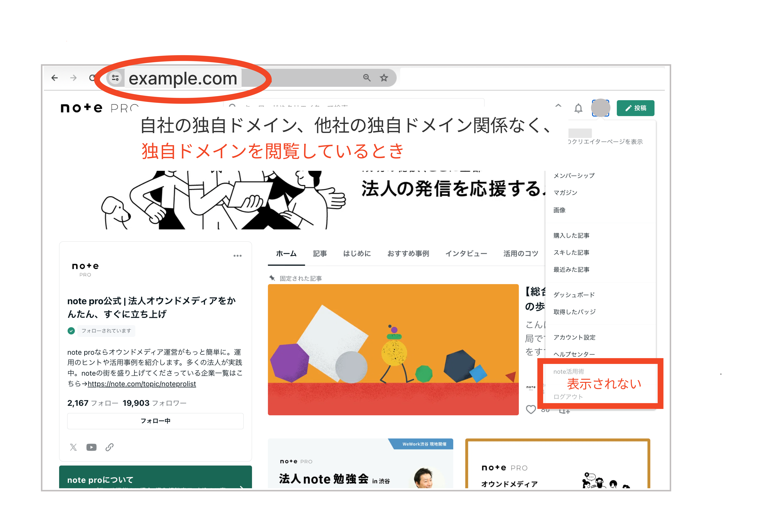Open ダッシュボード from the menu
Image resolution: width=762 pixels, height=532 pixels.
point(574,295)
